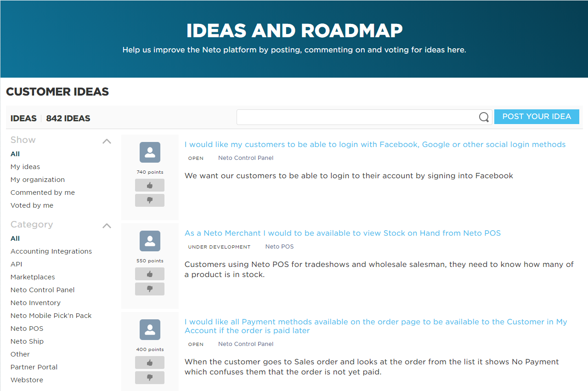The height and width of the screenshot is (391, 588).
Task: Select the Neto Inventory category
Action: [35, 303]
